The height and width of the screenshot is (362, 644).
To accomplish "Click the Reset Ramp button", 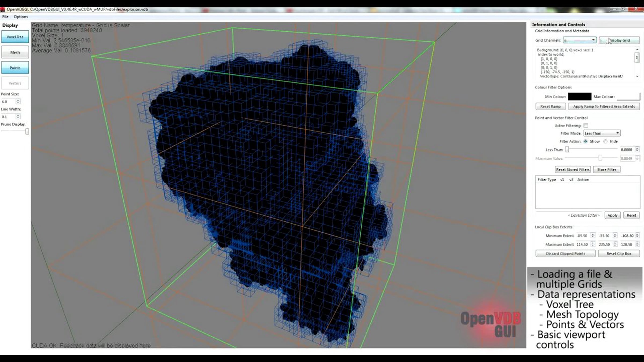I will 551,106.
